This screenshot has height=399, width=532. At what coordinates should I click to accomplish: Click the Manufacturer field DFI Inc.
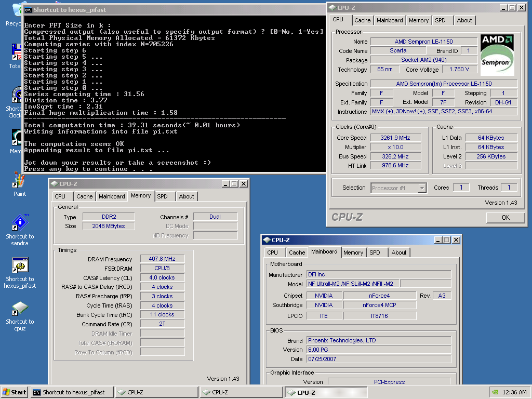pyautogui.click(x=379, y=274)
